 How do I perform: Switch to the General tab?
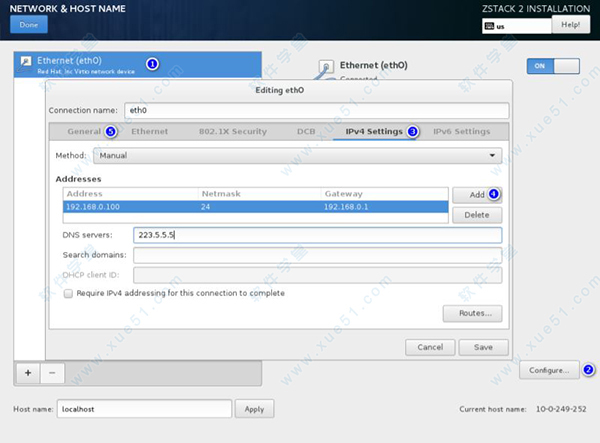[x=84, y=131]
